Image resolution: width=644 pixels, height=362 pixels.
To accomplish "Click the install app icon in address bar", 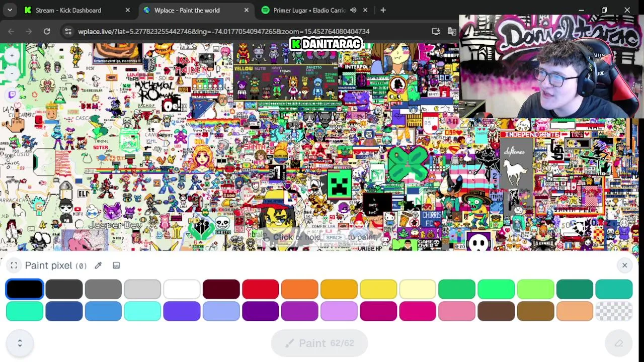I will click(436, 31).
